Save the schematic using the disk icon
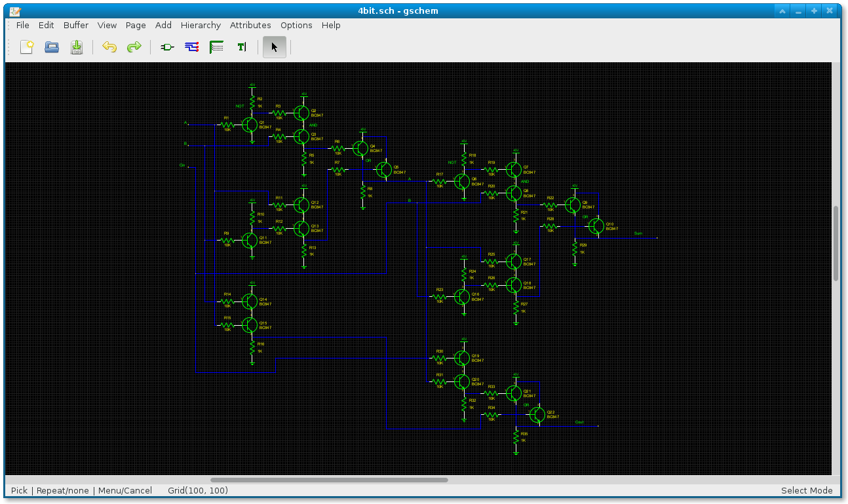This screenshot has width=848, height=504. point(77,47)
